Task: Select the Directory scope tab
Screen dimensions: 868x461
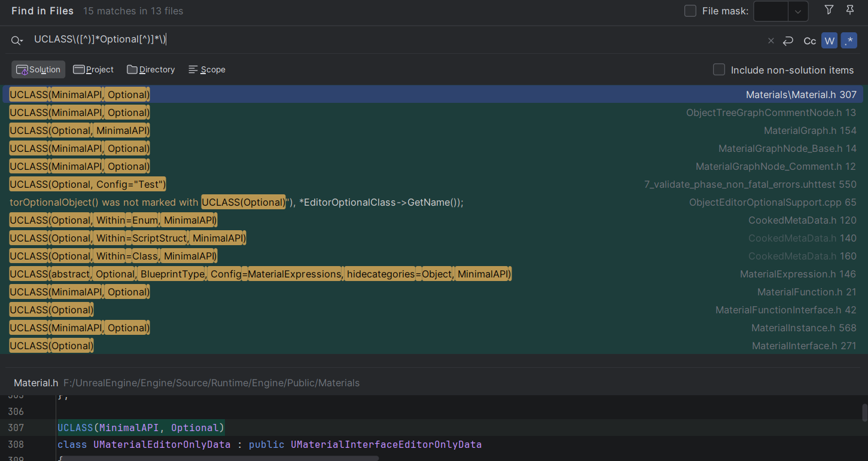Action: point(151,69)
